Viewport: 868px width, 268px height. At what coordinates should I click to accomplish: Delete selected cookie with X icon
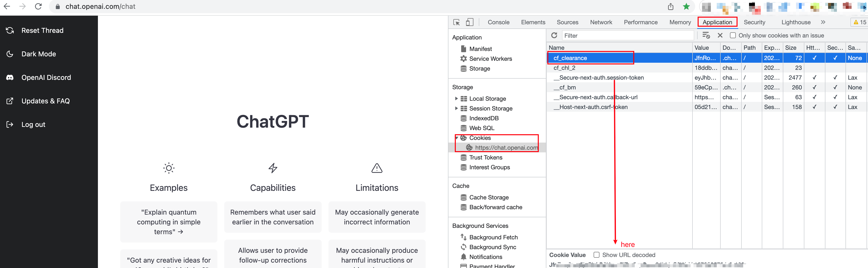(720, 35)
